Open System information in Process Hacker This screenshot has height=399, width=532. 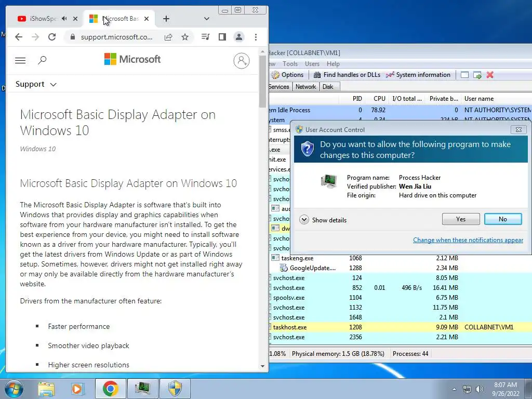418,75
